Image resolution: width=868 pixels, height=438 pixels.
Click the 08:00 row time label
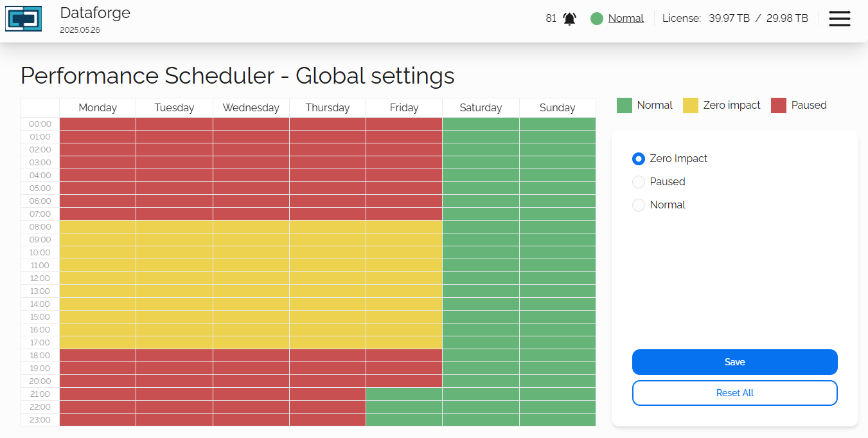40,227
